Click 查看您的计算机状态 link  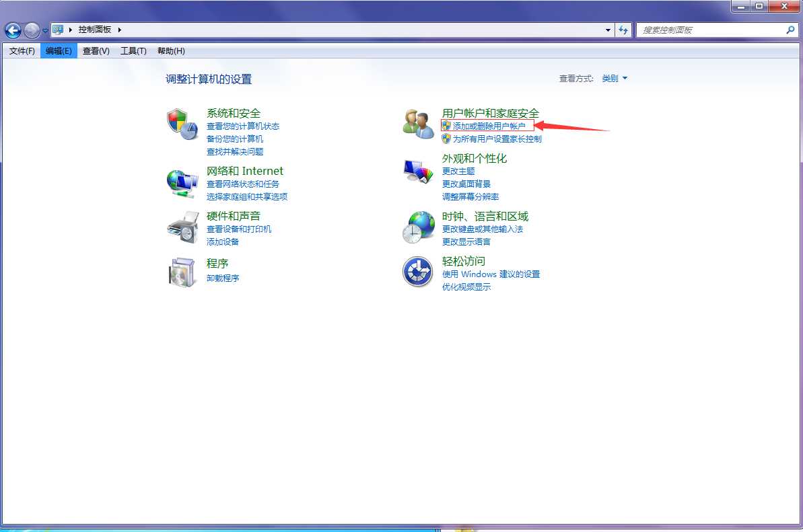point(243,126)
